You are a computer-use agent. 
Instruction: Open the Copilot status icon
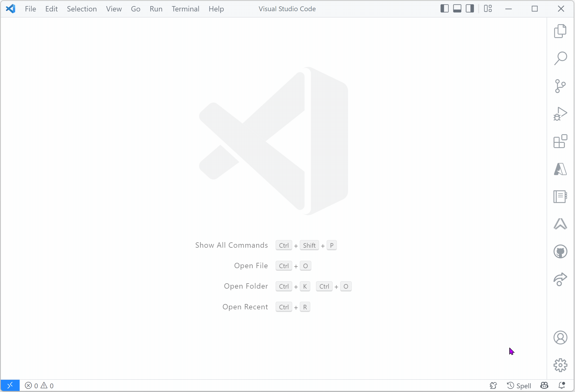pyautogui.click(x=544, y=386)
